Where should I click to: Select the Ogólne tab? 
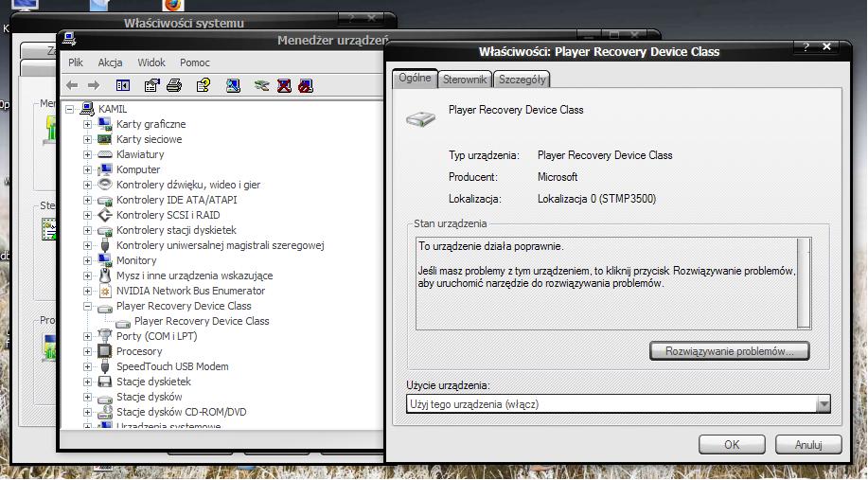[415, 78]
